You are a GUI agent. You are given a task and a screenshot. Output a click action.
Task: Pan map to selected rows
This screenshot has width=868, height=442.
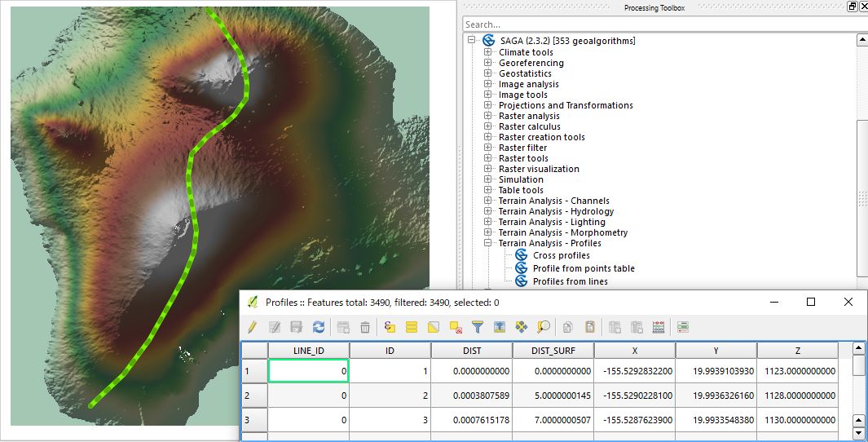click(522, 327)
